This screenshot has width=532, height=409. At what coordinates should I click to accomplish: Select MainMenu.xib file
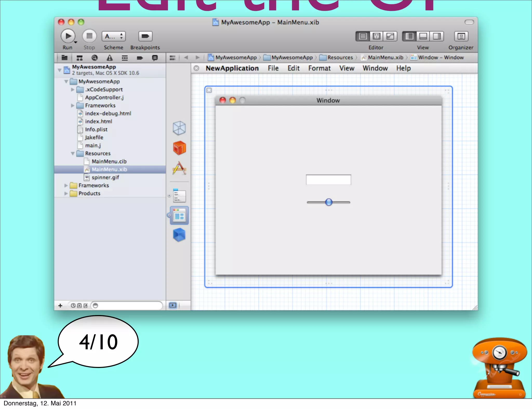110,169
